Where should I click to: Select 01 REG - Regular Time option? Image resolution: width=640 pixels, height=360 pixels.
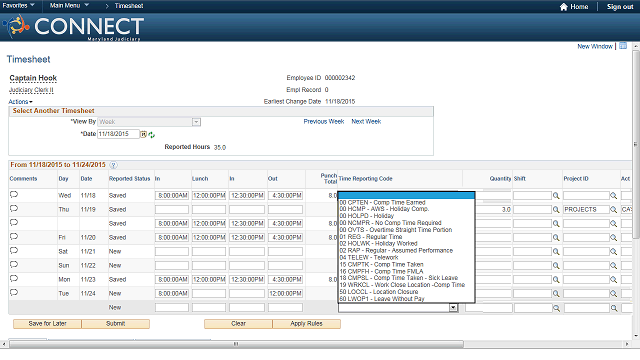(x=371, y=237)
